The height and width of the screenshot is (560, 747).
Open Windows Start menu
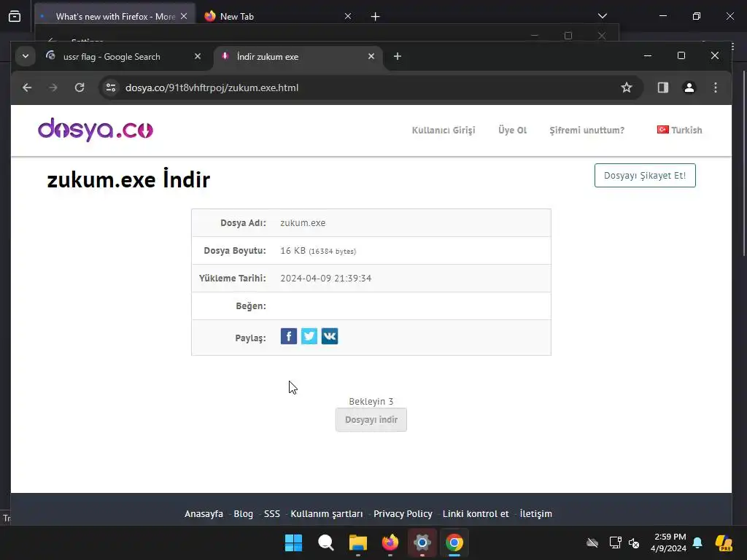coord(293,542)
